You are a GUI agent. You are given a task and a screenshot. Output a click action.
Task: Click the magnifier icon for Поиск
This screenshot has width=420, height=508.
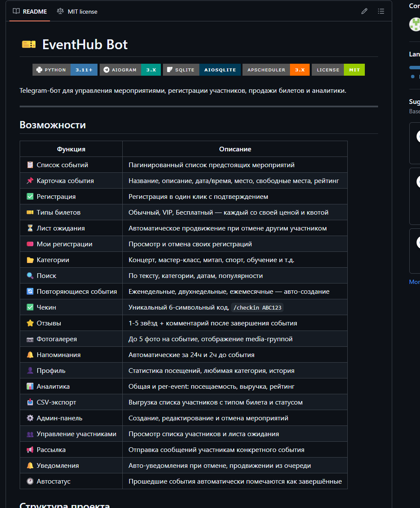30,276
